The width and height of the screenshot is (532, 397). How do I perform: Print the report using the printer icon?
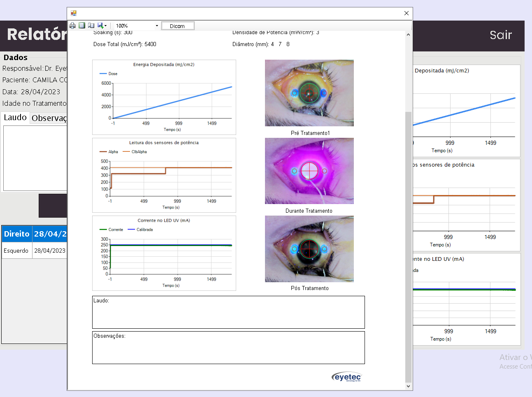(x=72, y=26)
